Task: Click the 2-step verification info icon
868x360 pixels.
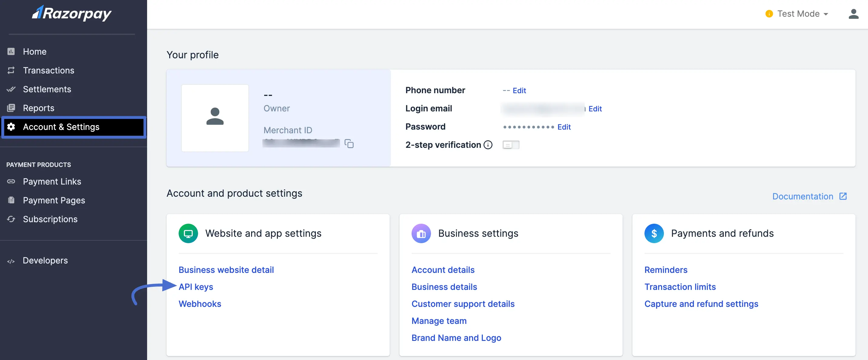Action: click(x=488, y=145)
